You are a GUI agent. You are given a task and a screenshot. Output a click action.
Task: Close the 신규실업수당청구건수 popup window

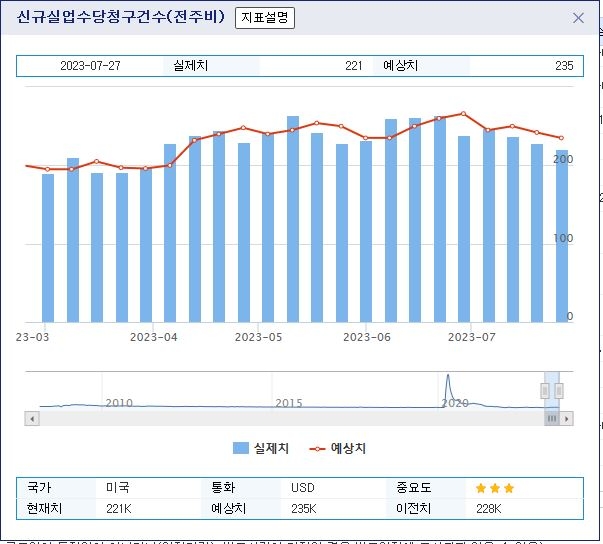tap(578, 18)
